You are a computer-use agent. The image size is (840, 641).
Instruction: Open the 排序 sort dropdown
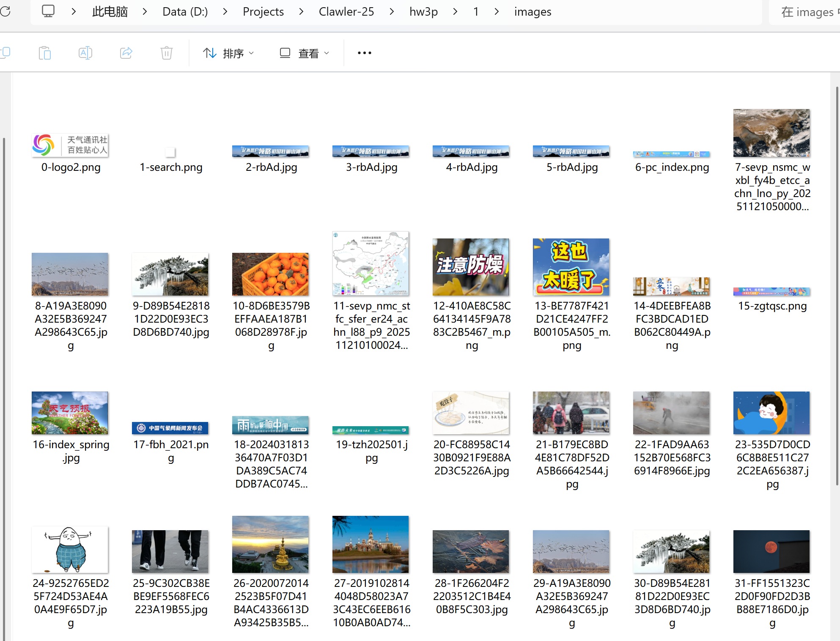point(229,53)
